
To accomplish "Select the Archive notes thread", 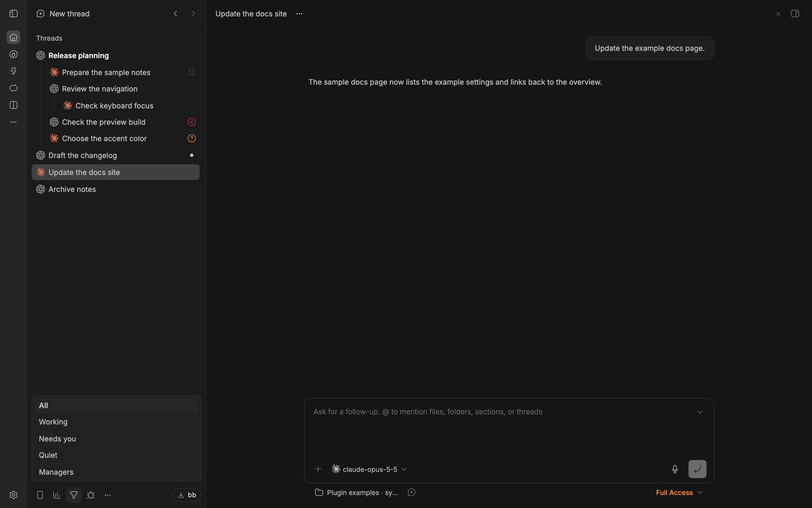I will pyautogui.click(x=115, y=189).
